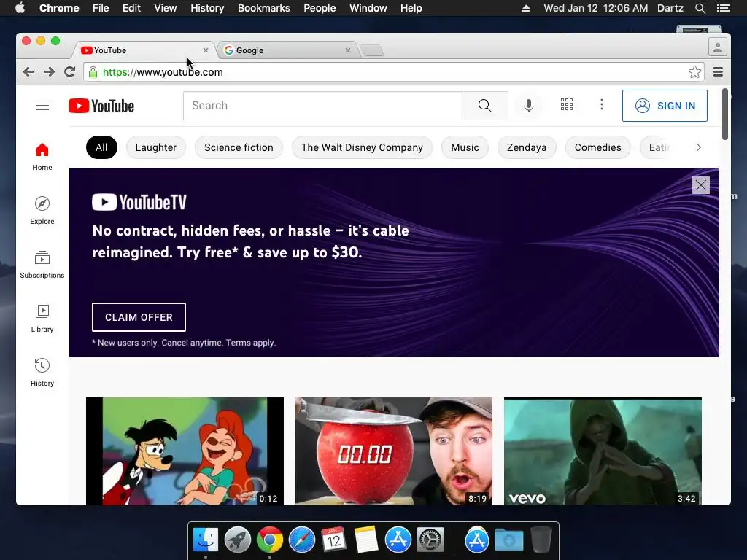
Task: Close the YouTube tab
Action: 205,50
